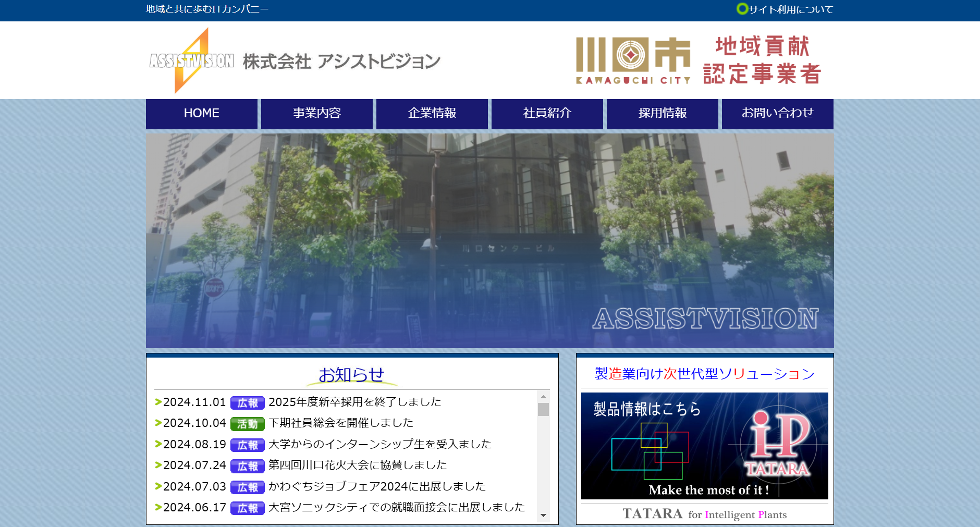Click the date text 2024.10.04
980x527 pixels.
coord(194,423)
